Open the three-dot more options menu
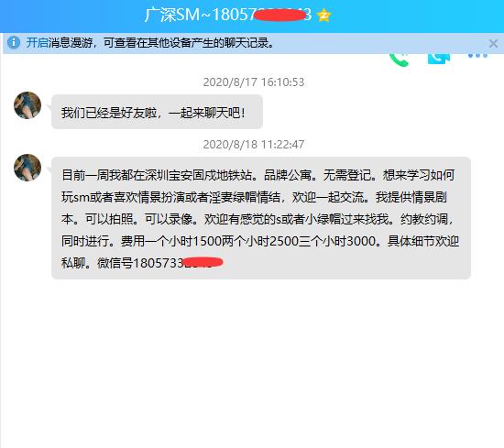 pos(477,56)
